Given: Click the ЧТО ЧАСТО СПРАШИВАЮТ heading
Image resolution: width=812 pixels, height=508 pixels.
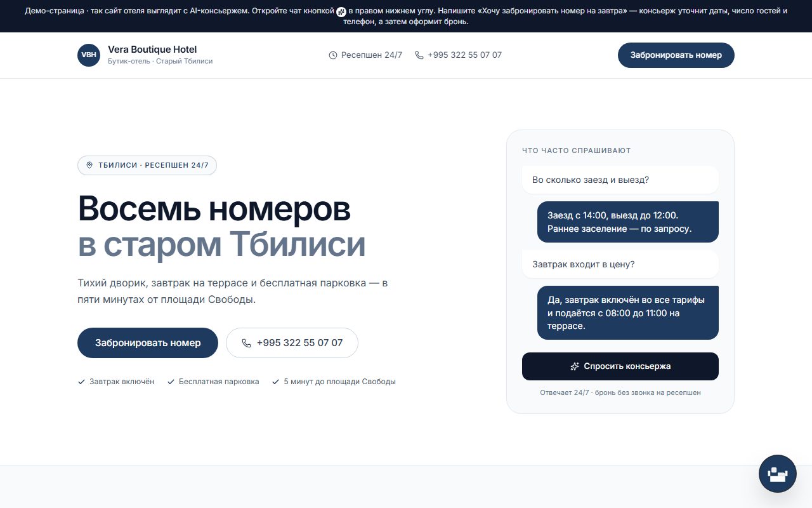Looking at the screenshot, I should pos(577,150).
